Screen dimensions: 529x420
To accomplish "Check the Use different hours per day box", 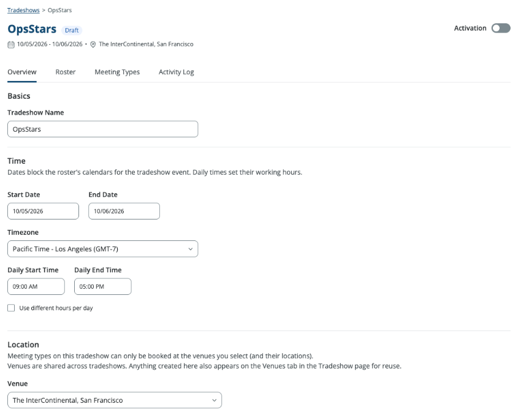I will coord(11,308).
